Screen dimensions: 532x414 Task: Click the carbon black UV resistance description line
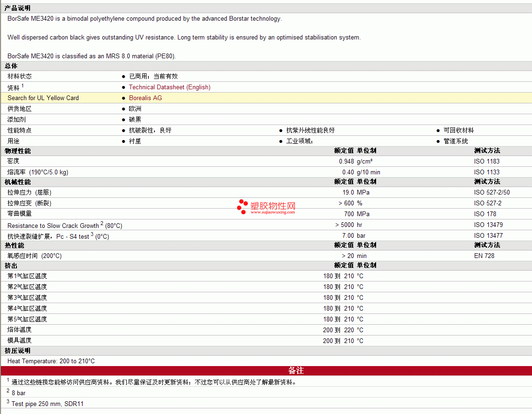pos(184,37)
